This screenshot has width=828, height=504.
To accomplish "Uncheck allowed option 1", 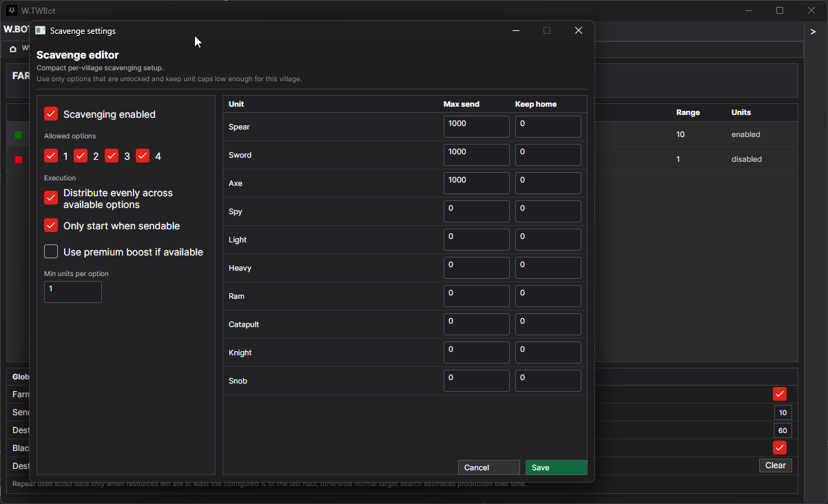I will tap(51, 156).
